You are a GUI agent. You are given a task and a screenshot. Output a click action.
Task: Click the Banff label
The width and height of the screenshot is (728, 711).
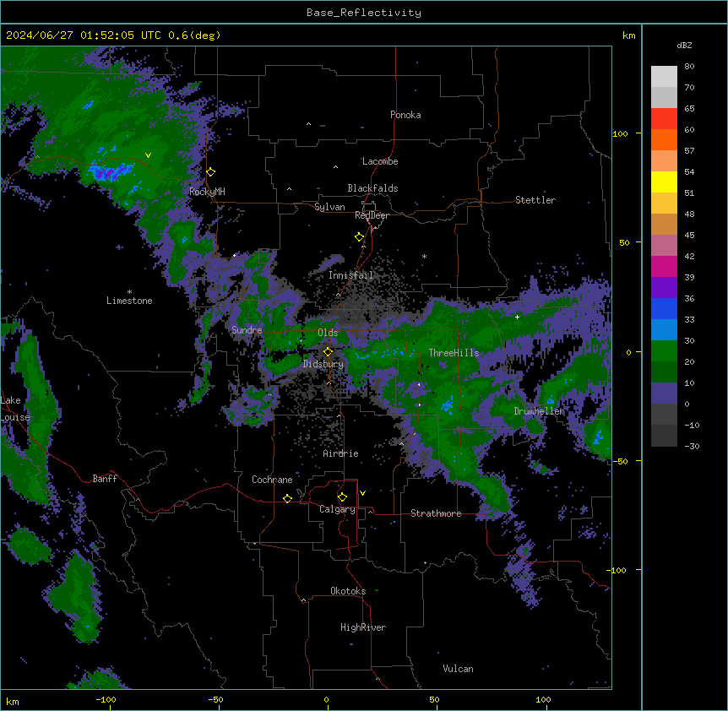click(105, 479)
